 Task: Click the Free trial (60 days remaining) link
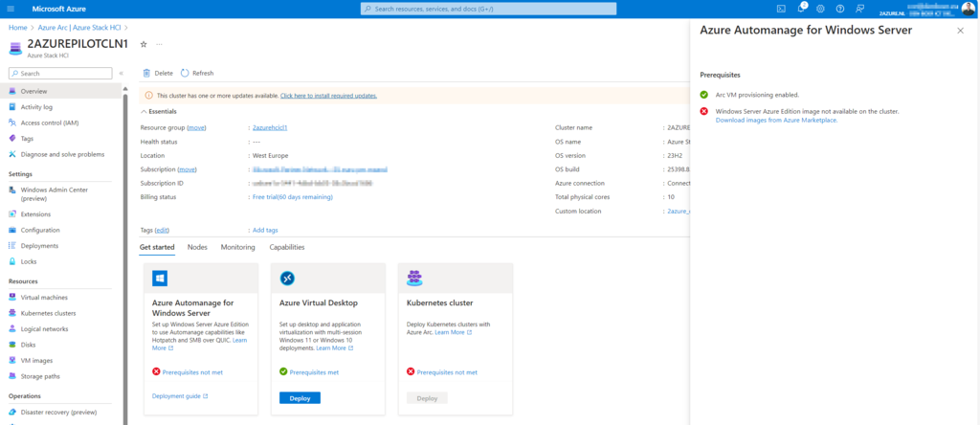coord(293,197)
